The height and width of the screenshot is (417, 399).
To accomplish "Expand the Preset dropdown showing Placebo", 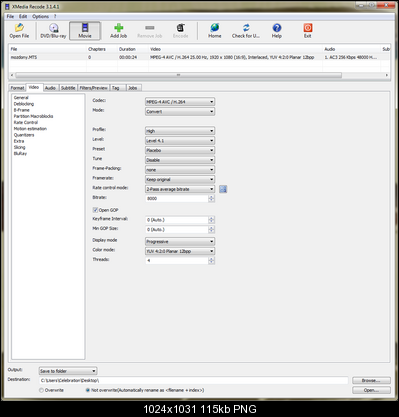I will (x=180, y=150).
